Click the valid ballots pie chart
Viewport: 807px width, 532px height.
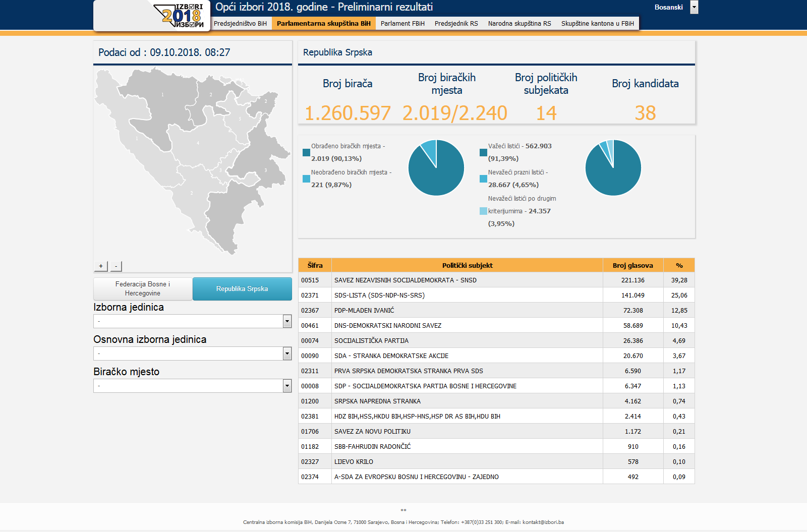[x=613, y=167]
